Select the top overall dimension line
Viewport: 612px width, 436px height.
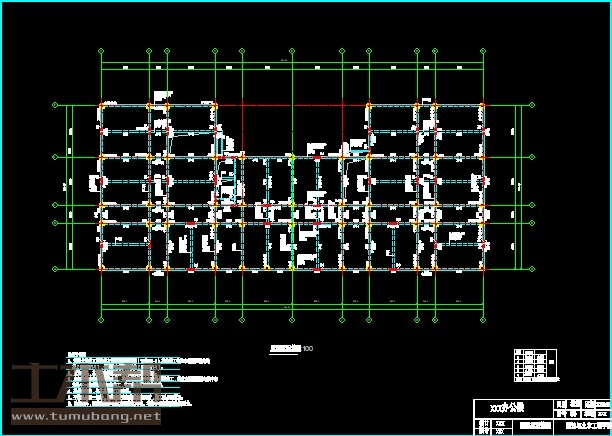point(290,62)
